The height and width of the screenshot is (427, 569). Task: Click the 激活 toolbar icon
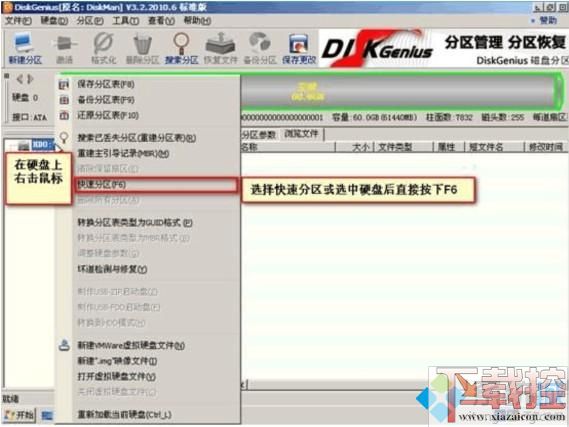click(65, 48)
